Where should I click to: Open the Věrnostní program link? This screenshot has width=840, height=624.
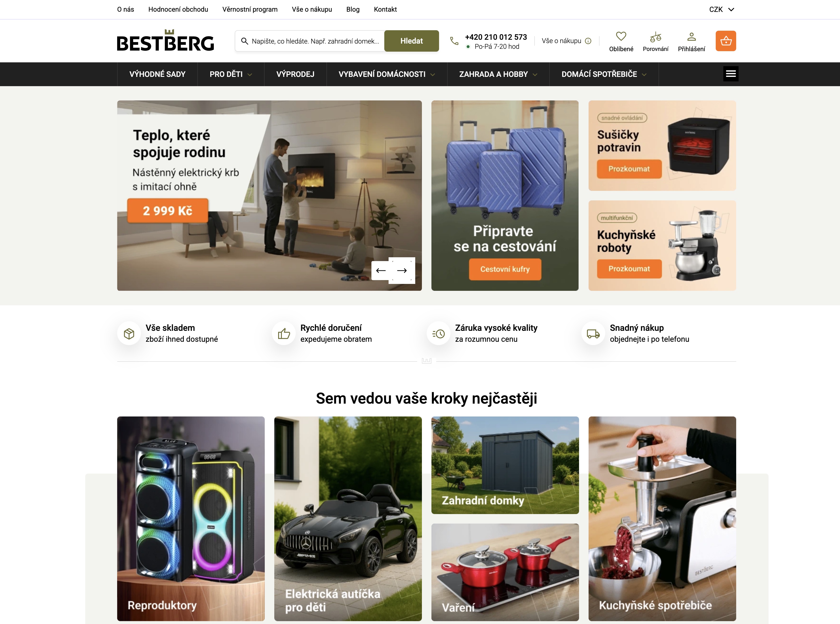pos(250,10)
